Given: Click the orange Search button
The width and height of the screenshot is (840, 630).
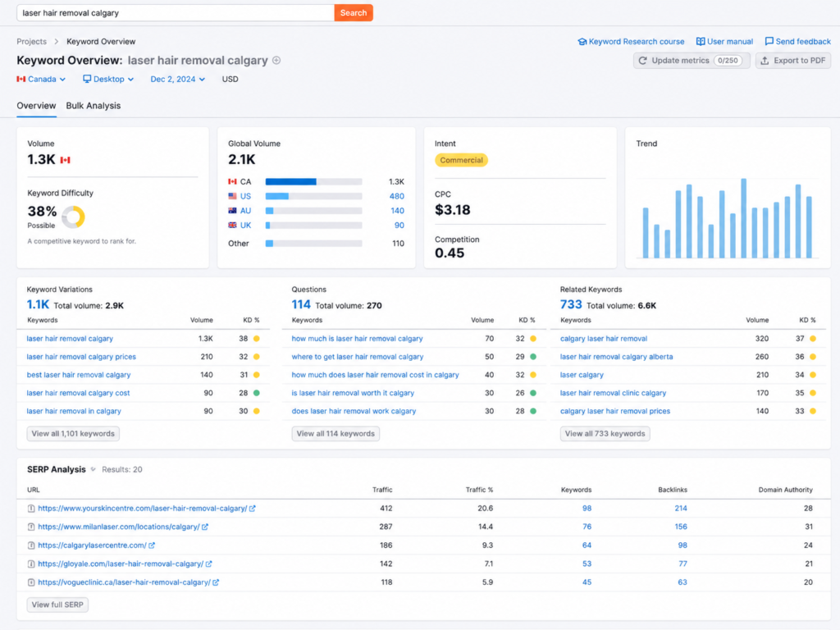Looking at the screenshot, I should coord(354,13).
